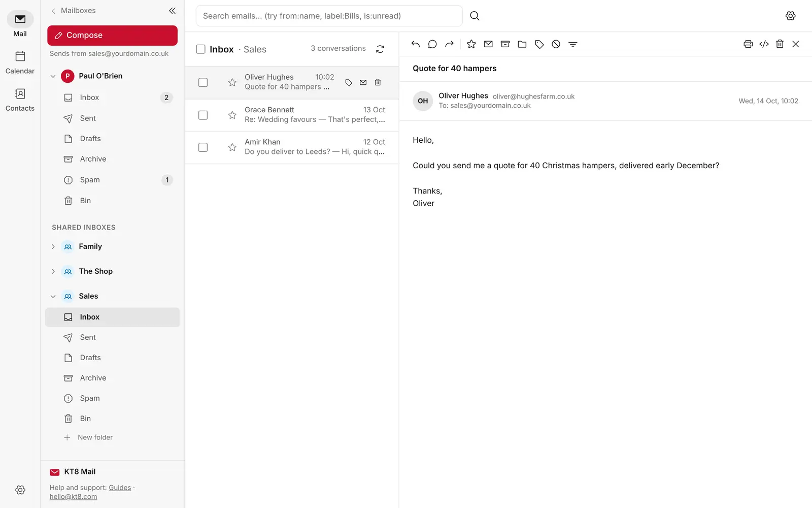812x508 pixels.
Task: Collapse the sidebar with double chevron
Action: 173,11
